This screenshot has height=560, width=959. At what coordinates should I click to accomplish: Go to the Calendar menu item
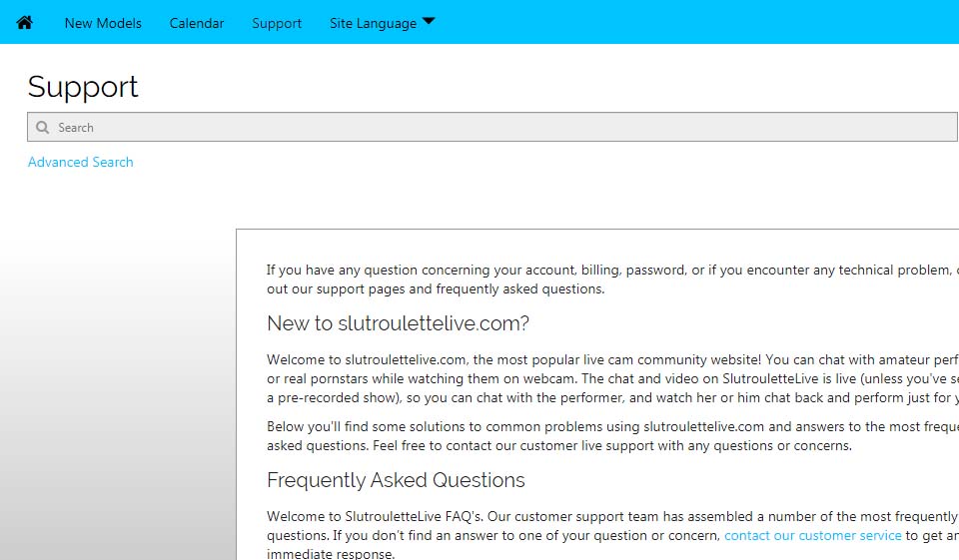(197, 23)
